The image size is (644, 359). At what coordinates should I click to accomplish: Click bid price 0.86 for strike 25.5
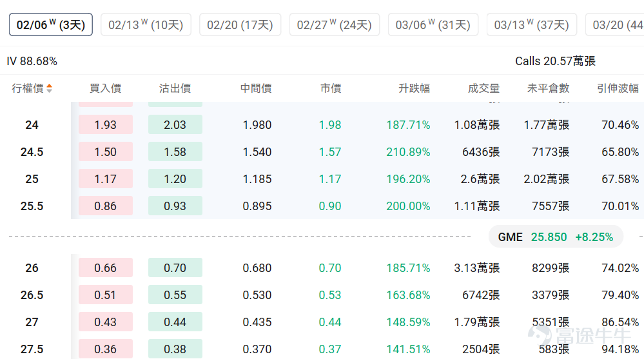[106, 206]
